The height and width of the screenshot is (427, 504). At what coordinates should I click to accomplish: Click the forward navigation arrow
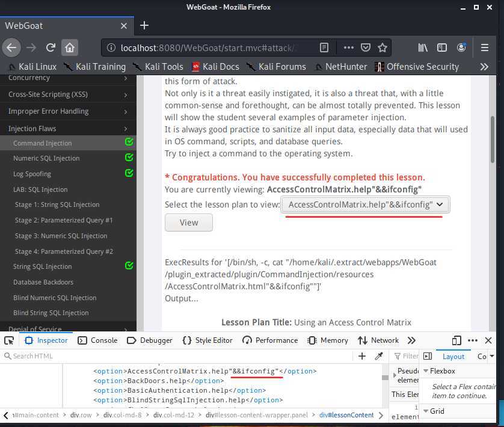click(x=31, y=48)
